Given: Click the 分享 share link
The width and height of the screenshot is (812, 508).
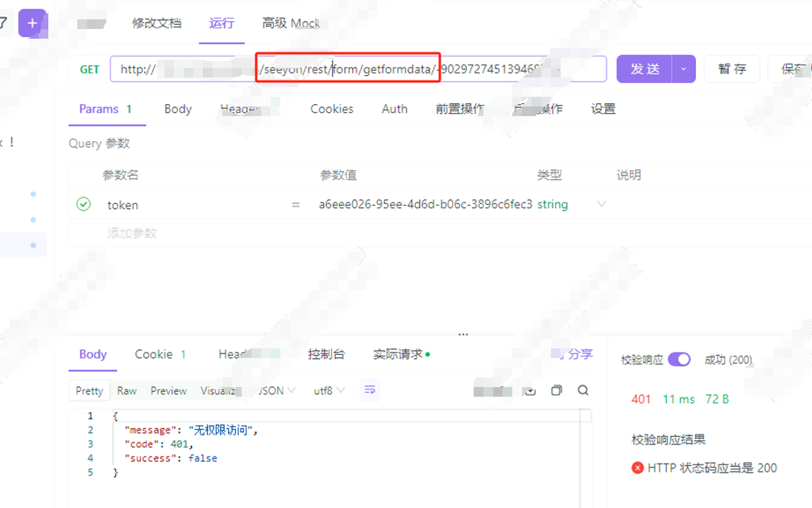Looking at the screenshot, I should [579, 354].
